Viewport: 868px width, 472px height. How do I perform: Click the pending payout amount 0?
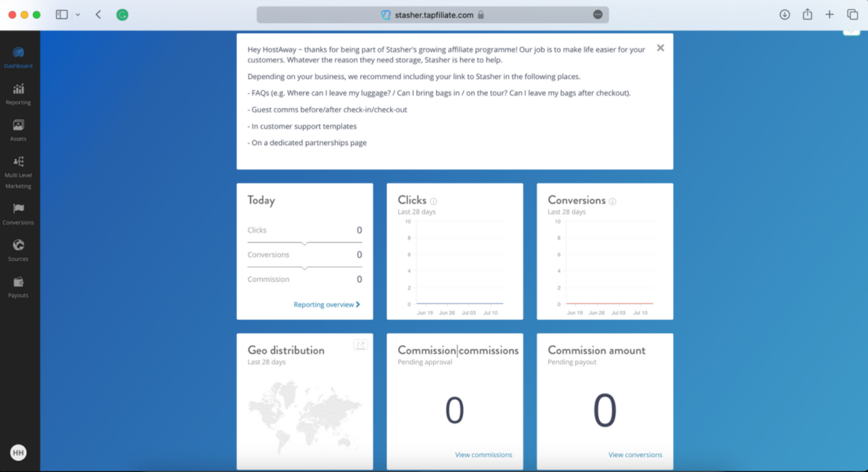[x=605, y=411]
